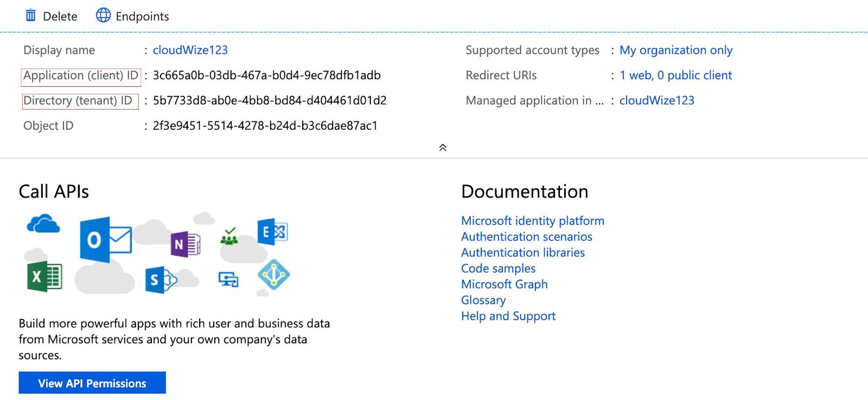Open the cloudWize123 display name link

click(190, 50)
